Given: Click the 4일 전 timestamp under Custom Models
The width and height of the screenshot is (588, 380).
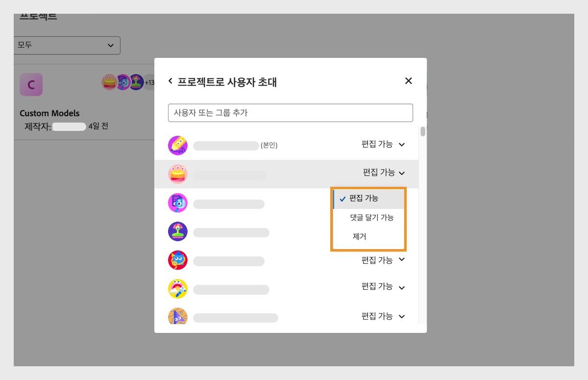Looking at the screenshot, I should tap(98, 127).
